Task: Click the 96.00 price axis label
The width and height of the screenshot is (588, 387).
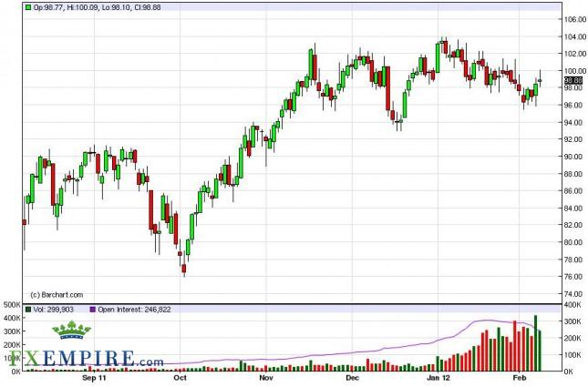Action: coord(575,106)
